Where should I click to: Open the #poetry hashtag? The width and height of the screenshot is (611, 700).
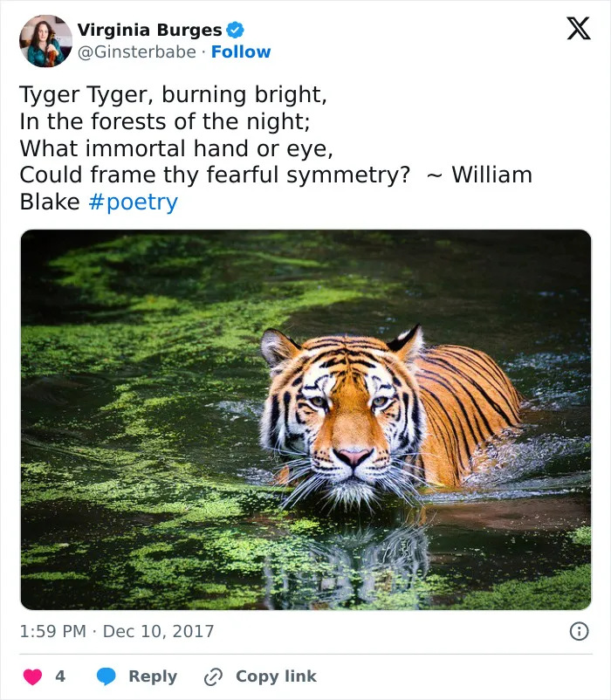[133, 202]
